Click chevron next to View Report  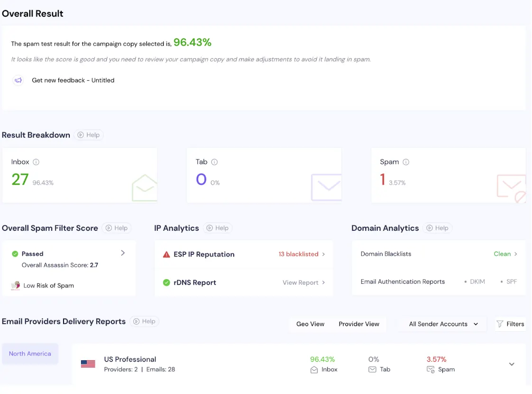(323, 282)
